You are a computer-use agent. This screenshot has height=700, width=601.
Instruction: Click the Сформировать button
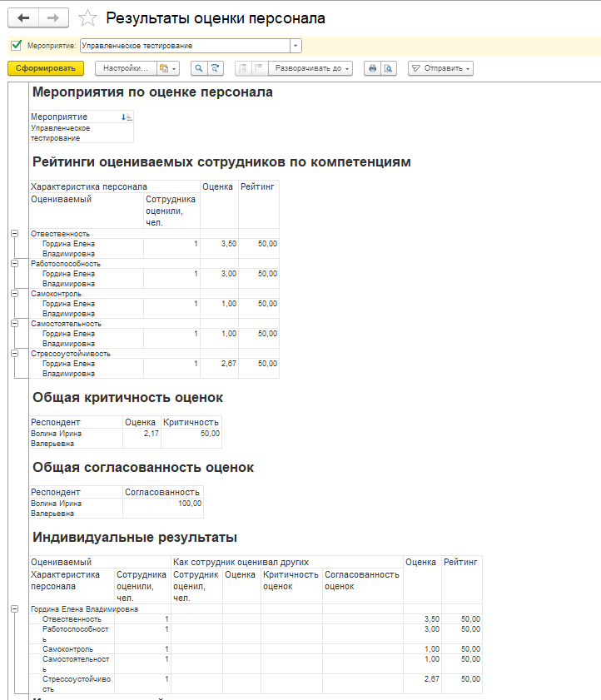coord(46,68)
